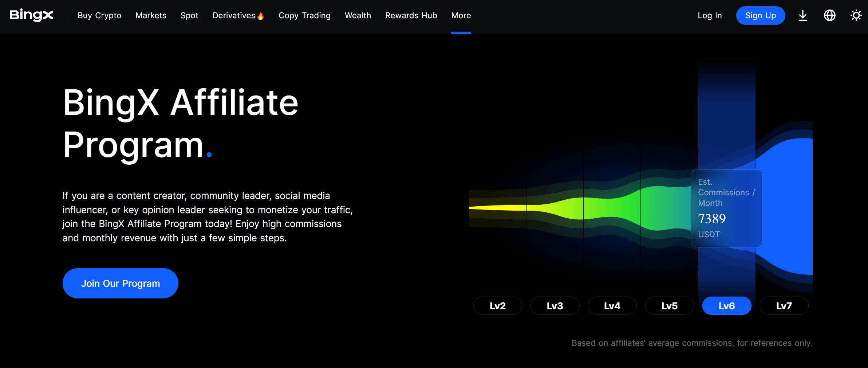Open the language globe icon
The image size is (868, 368).
coord(830,15)
